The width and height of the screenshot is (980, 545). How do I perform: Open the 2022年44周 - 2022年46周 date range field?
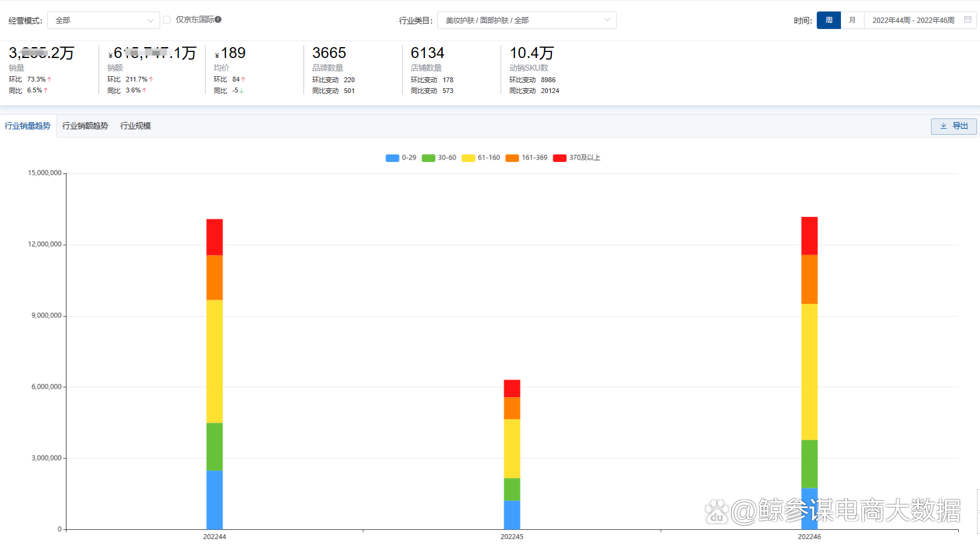[920, 21]
